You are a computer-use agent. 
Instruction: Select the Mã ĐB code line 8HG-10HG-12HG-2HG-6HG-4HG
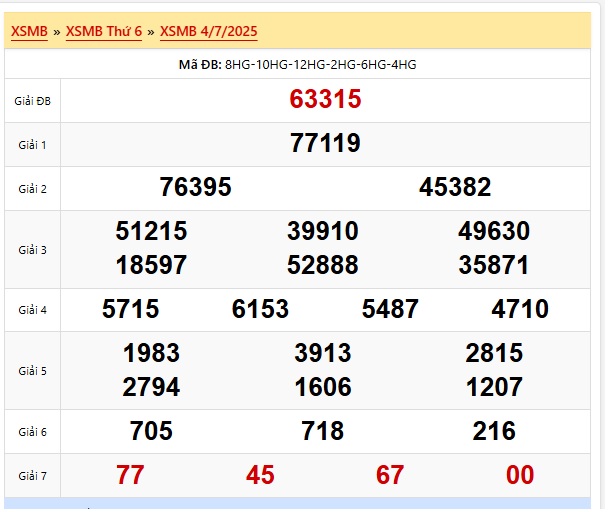click(x=298, y=65)
